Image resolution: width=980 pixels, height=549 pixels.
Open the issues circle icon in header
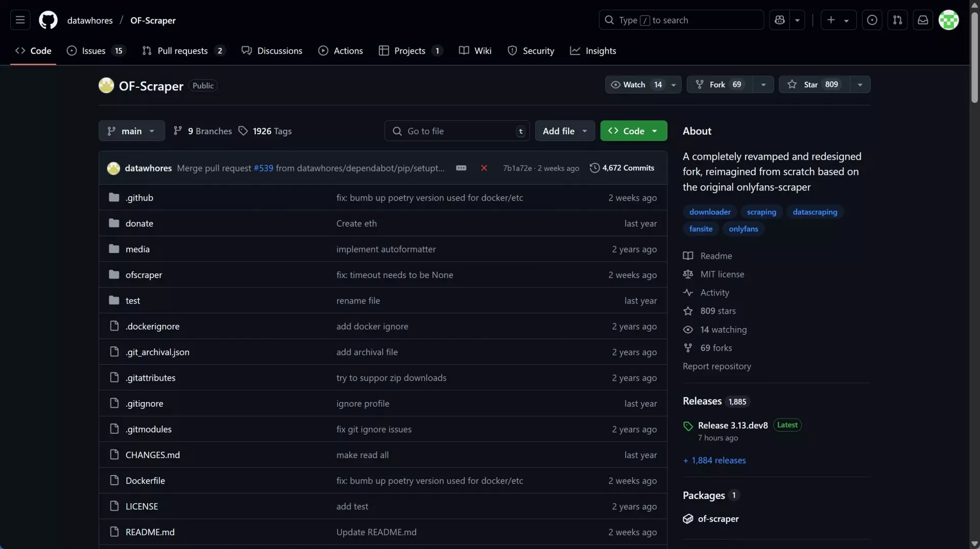point(872,20)
